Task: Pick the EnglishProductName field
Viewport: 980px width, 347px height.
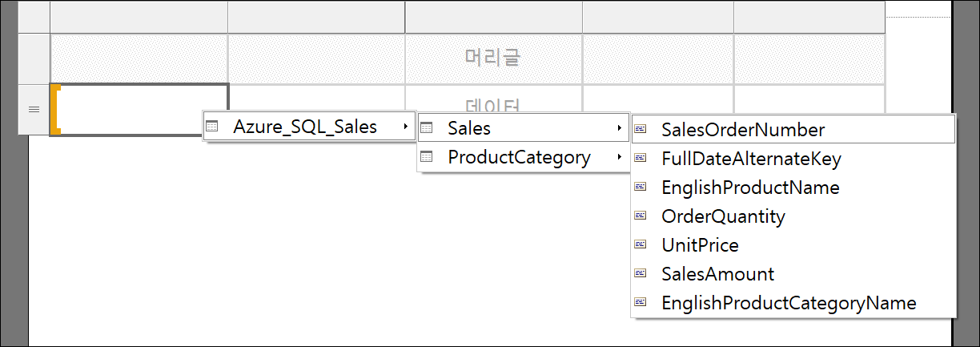Action: coord(793,188)
